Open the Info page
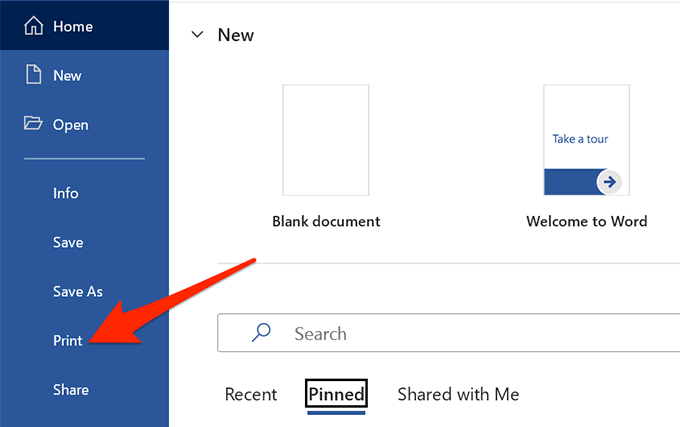 [x=66, y=193]
